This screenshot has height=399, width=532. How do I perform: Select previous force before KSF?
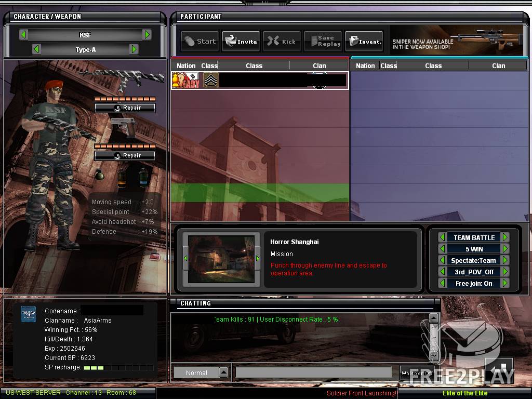(x=23, y=35)
